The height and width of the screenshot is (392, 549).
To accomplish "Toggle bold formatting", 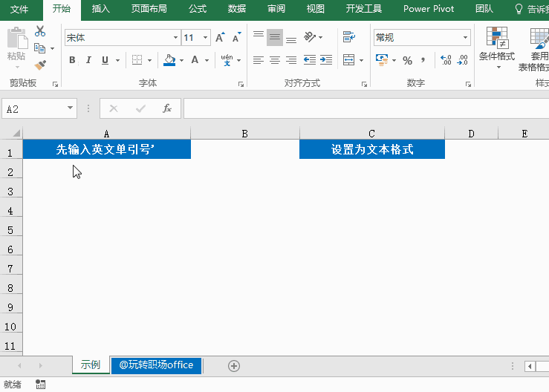I will (72, 60).
